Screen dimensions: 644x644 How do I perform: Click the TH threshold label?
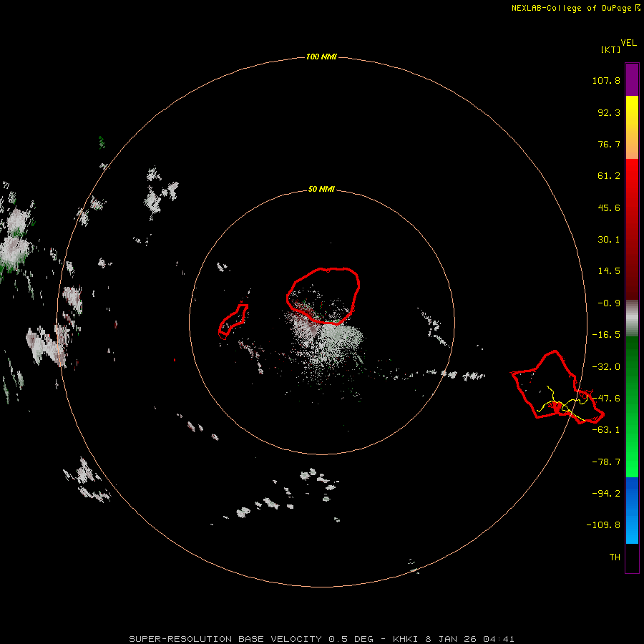click(615, 557)
